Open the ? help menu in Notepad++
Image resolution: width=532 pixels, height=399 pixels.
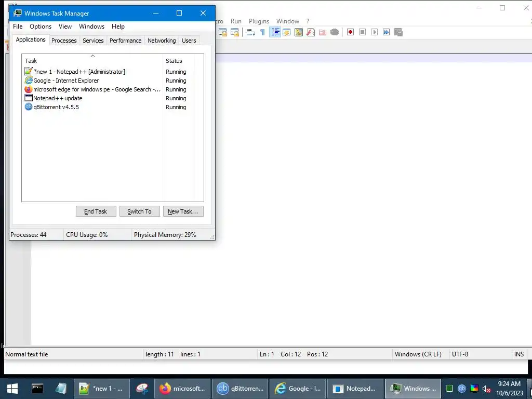pos(308,21)
